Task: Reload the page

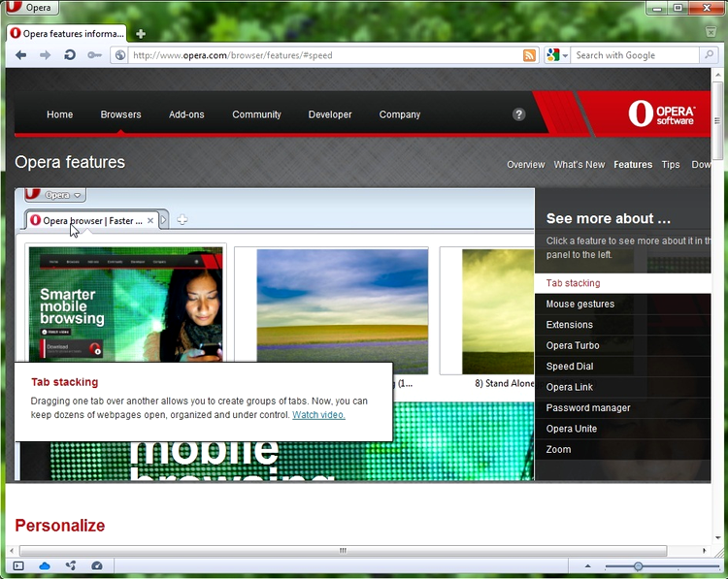Action: [x=70, y=55]
